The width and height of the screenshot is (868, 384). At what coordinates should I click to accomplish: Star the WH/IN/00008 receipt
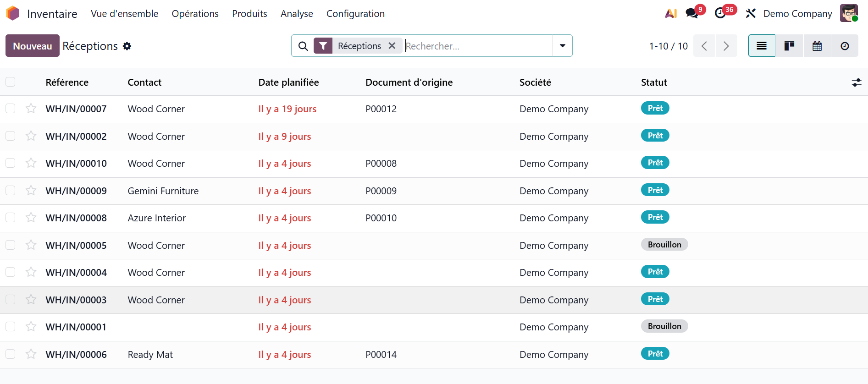tap(31, 218)
